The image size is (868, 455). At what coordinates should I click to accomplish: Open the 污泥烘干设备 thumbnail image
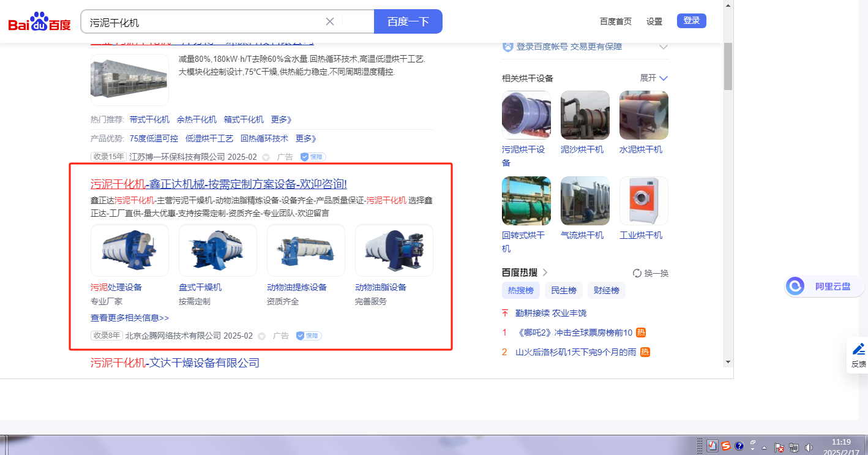pos(526,115)
